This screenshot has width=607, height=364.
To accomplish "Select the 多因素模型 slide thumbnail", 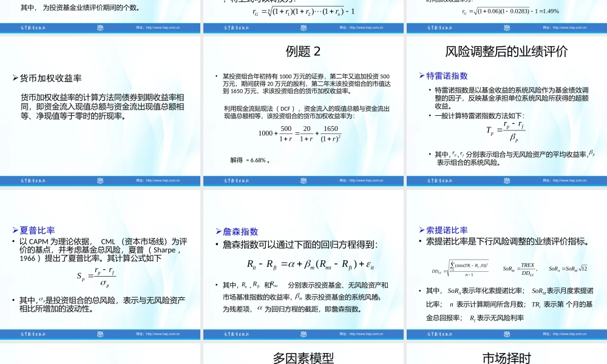I will (303, 358).
